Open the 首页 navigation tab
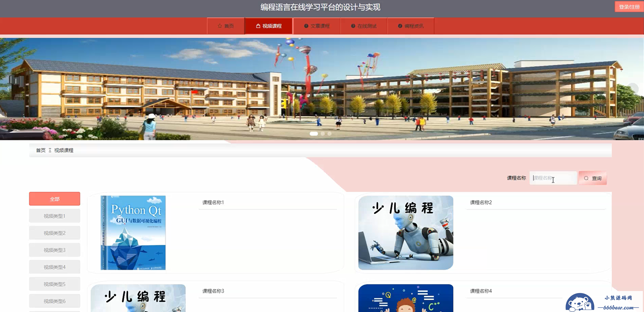 pyautogui.click(x=226, y=26)
